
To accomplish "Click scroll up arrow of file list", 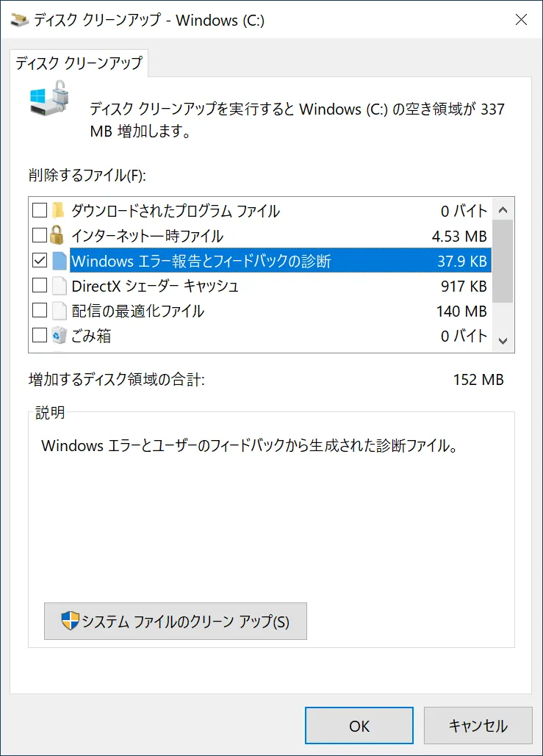I will (x=503, y=209).
